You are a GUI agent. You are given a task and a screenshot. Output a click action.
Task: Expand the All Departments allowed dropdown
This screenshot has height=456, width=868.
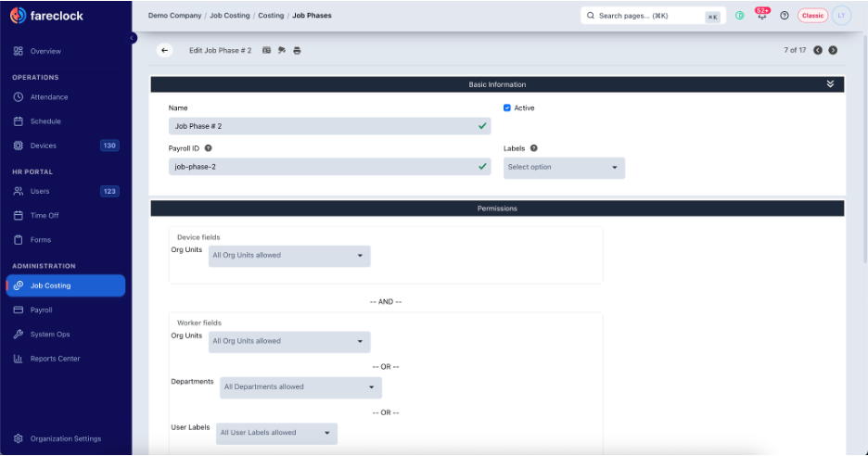[x=300, y=387]
